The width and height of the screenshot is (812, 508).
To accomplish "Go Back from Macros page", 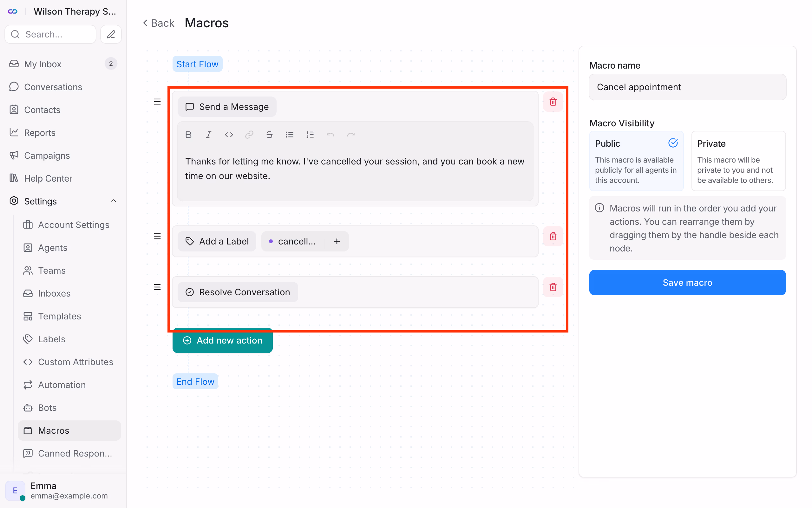I will [x=158, y=23].
